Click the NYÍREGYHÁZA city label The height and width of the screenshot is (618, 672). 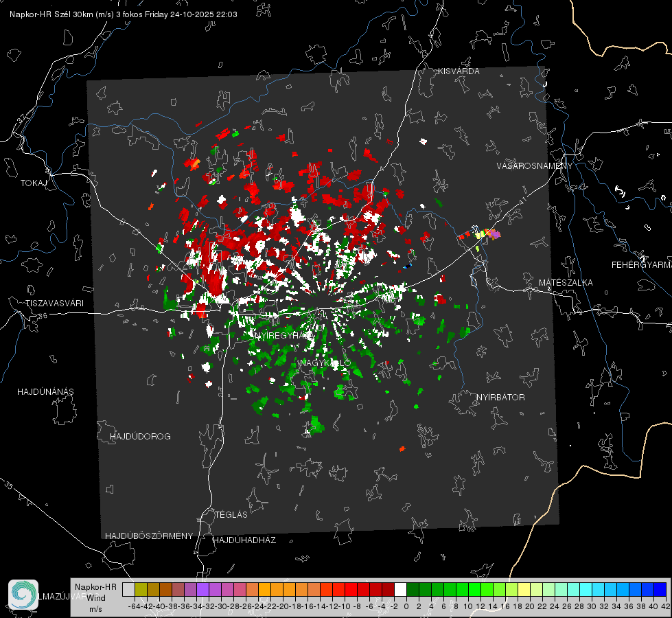(x=284, y=335)
